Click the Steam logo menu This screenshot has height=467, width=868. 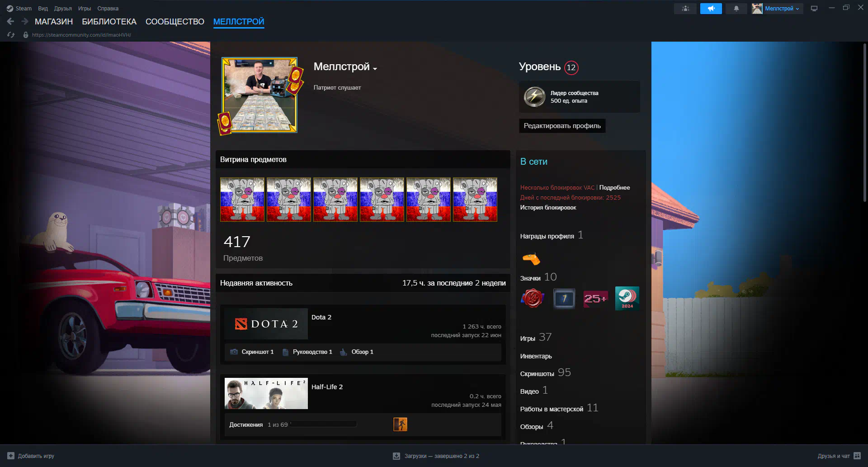click(19, 8)
